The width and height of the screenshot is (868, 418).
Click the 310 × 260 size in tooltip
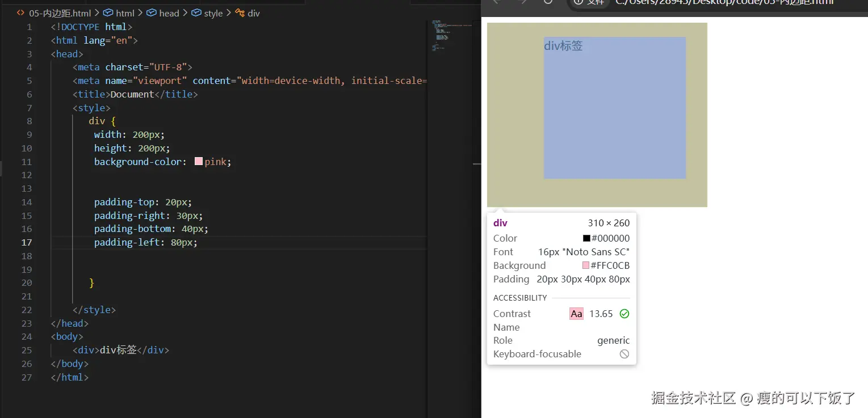609,223
